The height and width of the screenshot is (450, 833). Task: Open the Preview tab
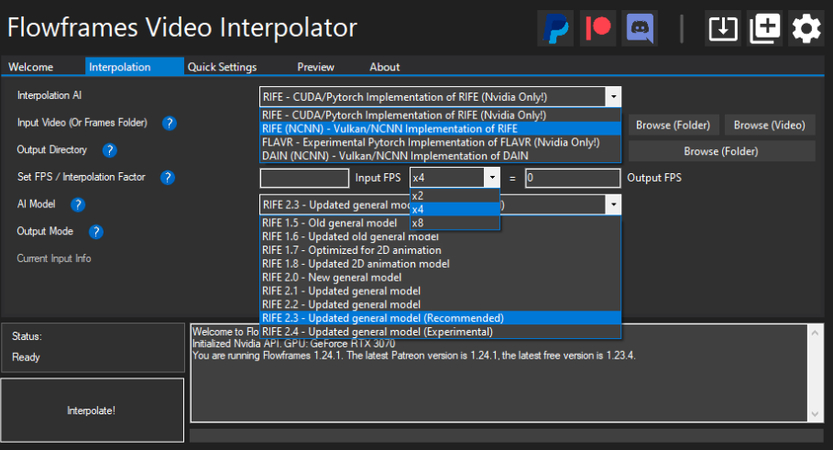click(x=316, y=67)
